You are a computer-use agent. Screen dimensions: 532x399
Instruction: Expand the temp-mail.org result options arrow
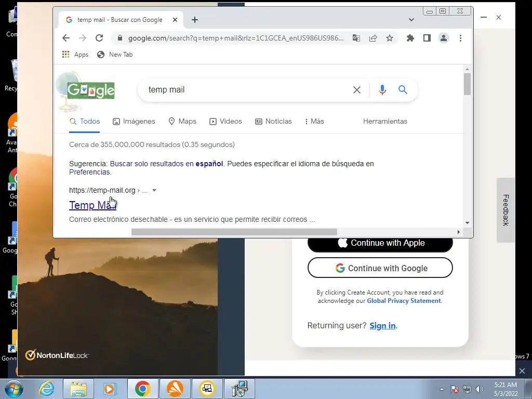(154, 190)
